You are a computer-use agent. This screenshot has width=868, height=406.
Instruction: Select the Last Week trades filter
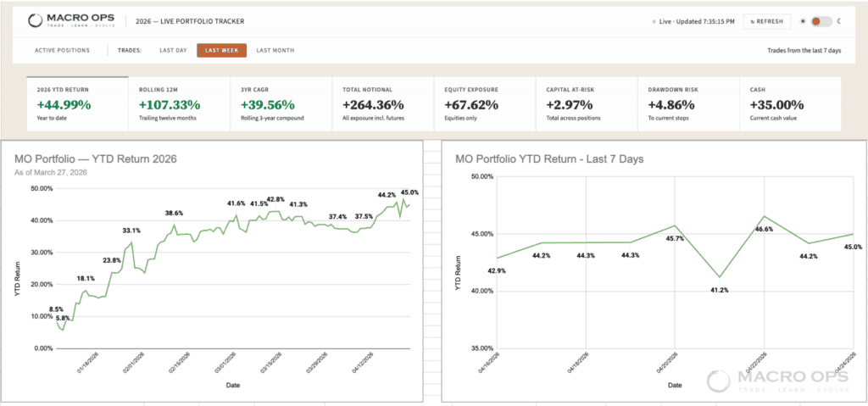point(222,51)
